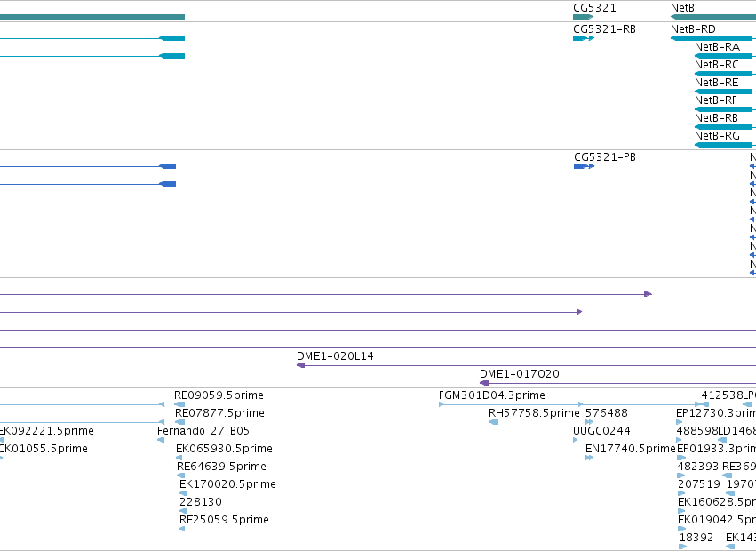Click the teal CG5321 gene arrow glyph
756x551 pixels.
pyautogui.click(x=584, y=17)
